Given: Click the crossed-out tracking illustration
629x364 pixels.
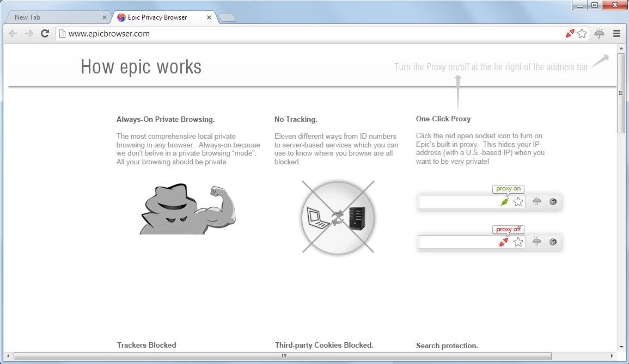Looking at the screenshot, I should coord(337,217).
